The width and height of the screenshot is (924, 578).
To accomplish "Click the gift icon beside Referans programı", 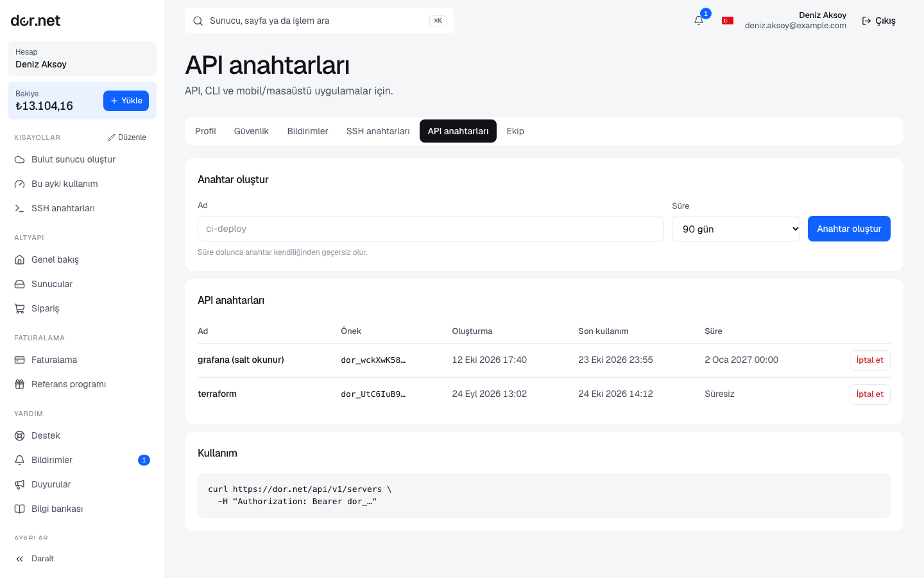I will tap(20, 384).
